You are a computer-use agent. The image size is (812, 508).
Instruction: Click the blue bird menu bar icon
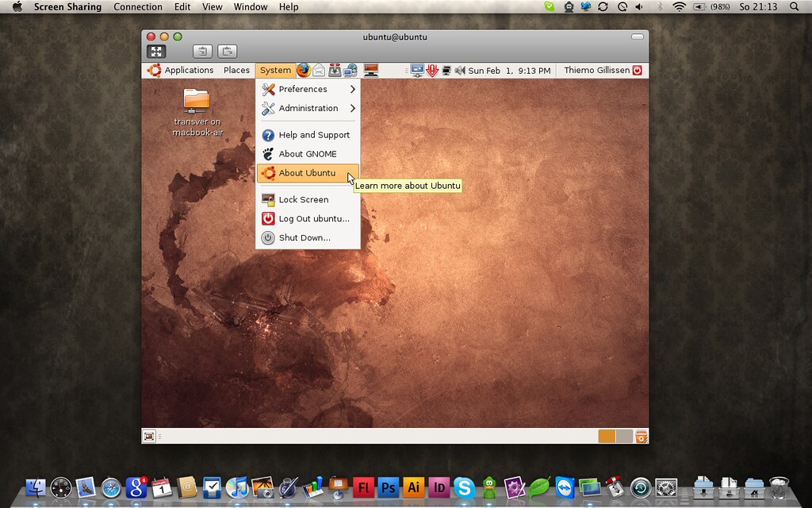point(586,6)
